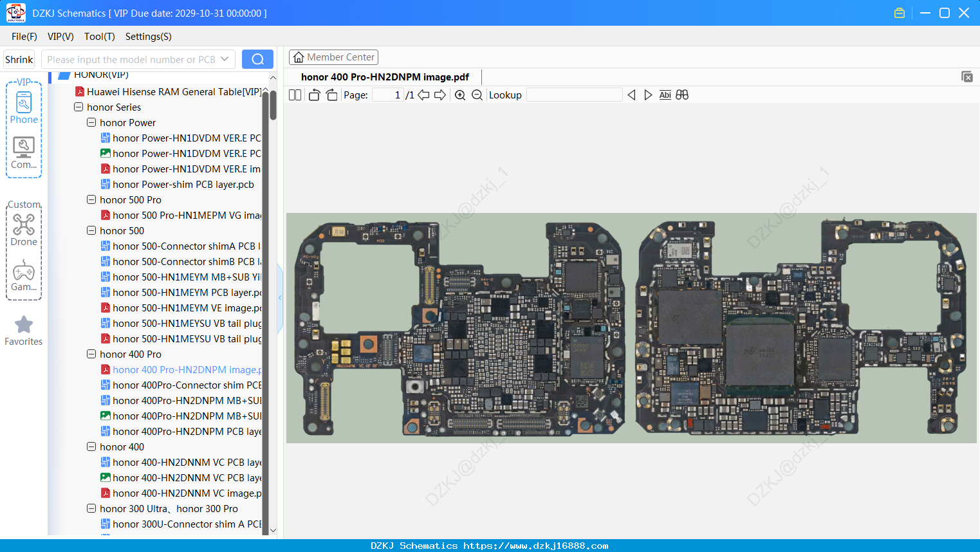Click the tree vertical scrollbar thumb
The image size is (980, 552).
click(273, 105)
